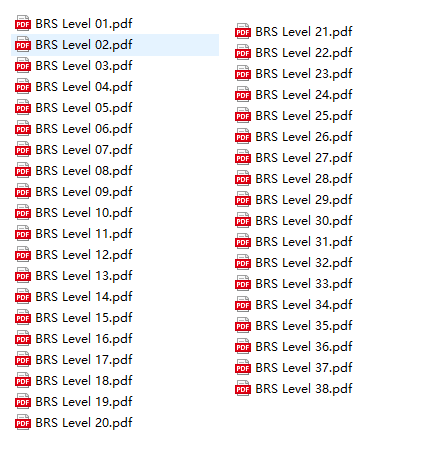431x465 pixels.
Task: Select the PDF icon beside BRS Level 12.pdf
Action: pos(23,255)
